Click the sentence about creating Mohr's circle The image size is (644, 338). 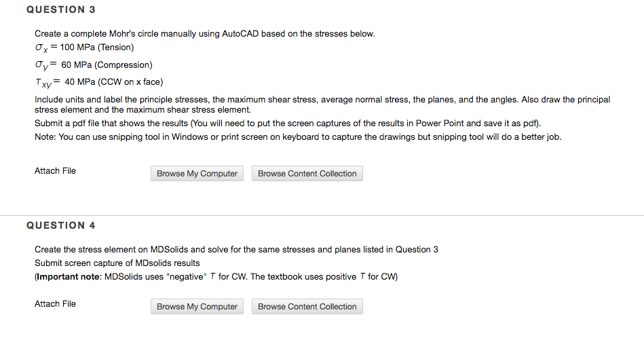(204, 34)
